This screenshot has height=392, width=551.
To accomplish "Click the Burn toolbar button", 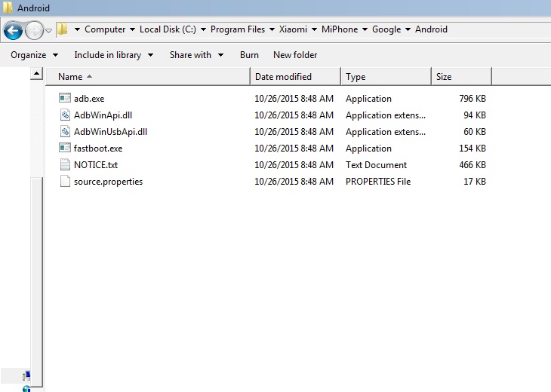I will tap(249, 55).
